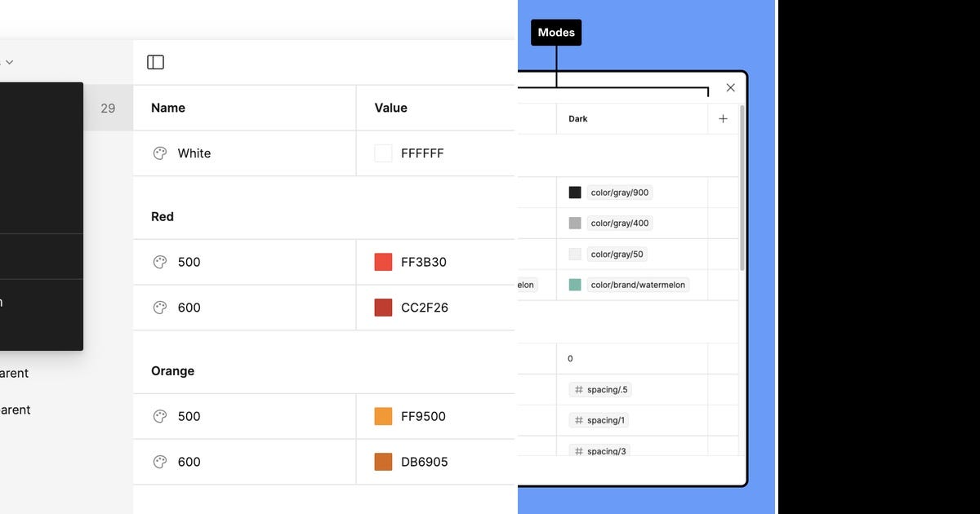
Task: Click the row number 29 cell
Action: coord(108,107)
